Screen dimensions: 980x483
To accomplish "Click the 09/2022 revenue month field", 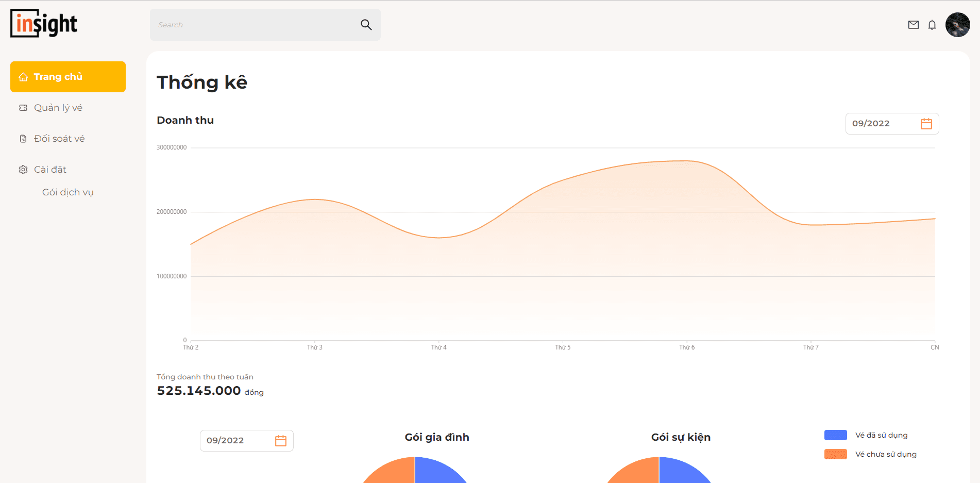I will 892,124.
